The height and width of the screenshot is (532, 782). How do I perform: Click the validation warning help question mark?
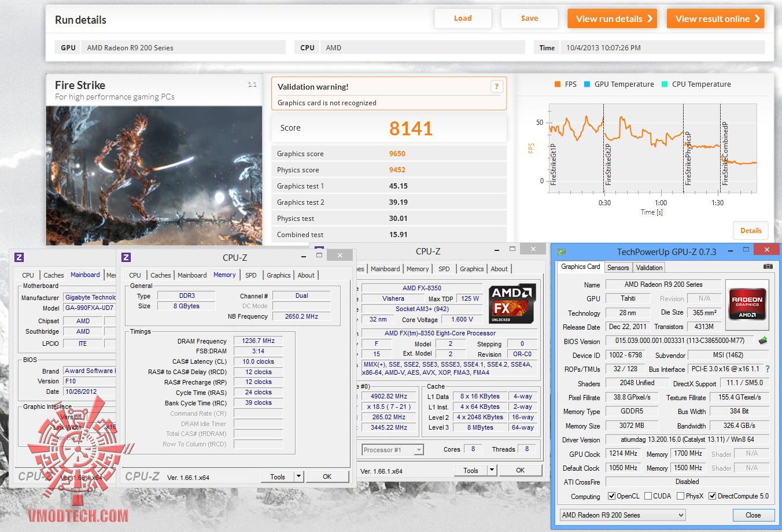[x=496, y=87]
